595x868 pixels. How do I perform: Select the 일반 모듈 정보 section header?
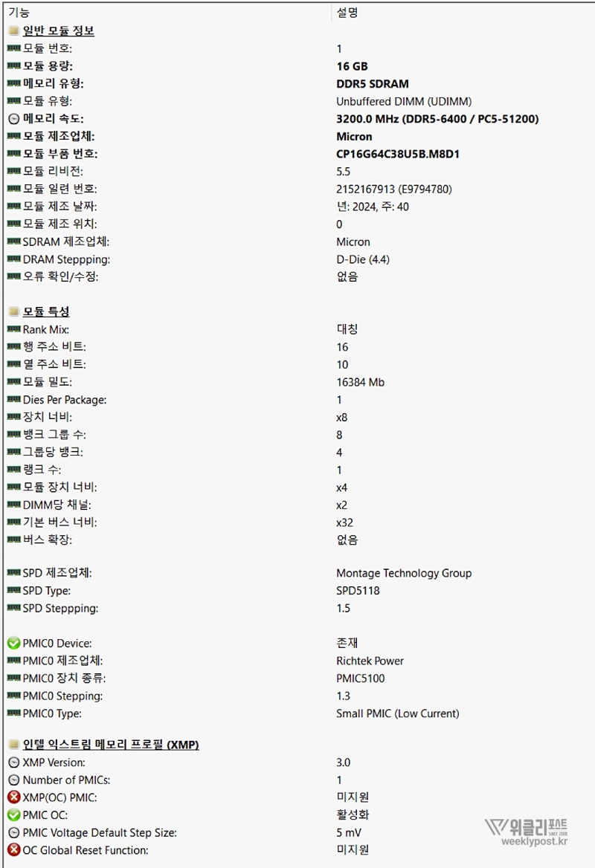click(58, 30)
